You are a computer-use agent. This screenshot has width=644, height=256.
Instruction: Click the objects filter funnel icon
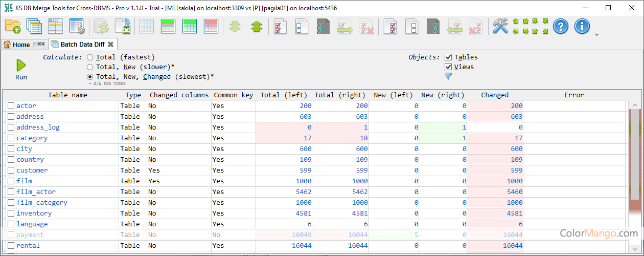pyautogui.click(x=448, y=76)
